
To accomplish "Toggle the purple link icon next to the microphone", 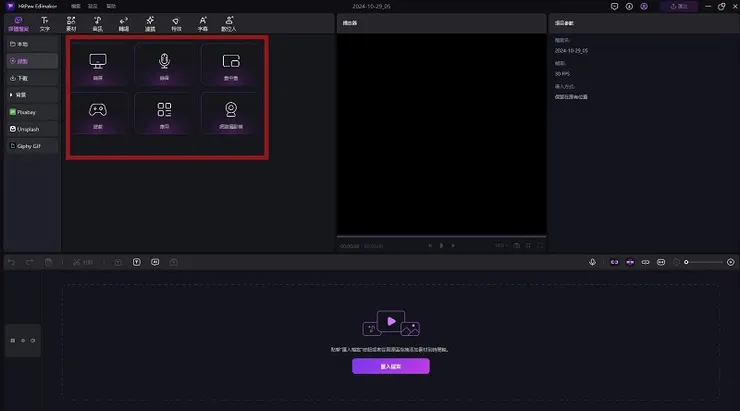I will point(614,262).
